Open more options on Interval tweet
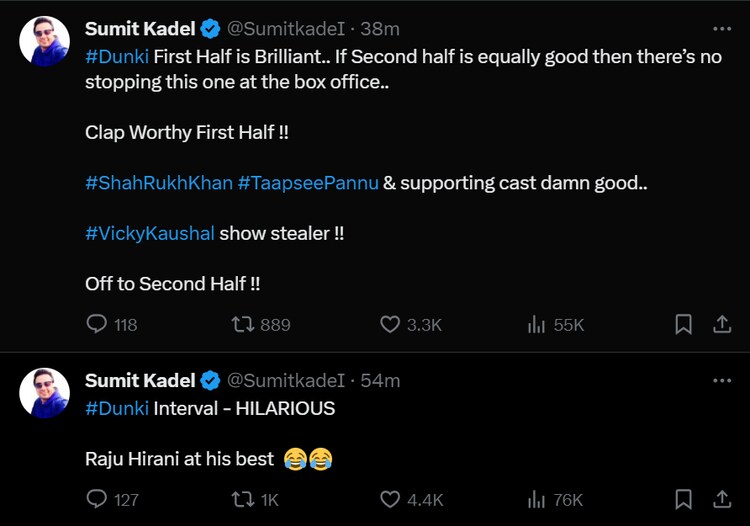The height and width of the screenshot is (526, 750). tap(721, 380)
